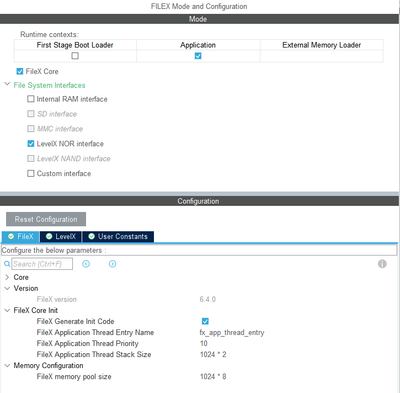Switch to the LevelX tab

click(61, 237)
